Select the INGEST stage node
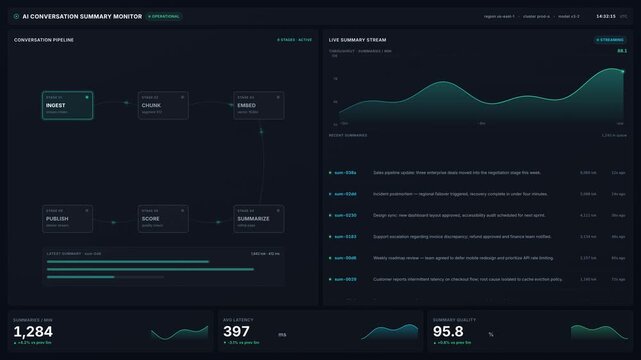The height and width of the screenshot is (360, 641). click(x=67, y=105)
